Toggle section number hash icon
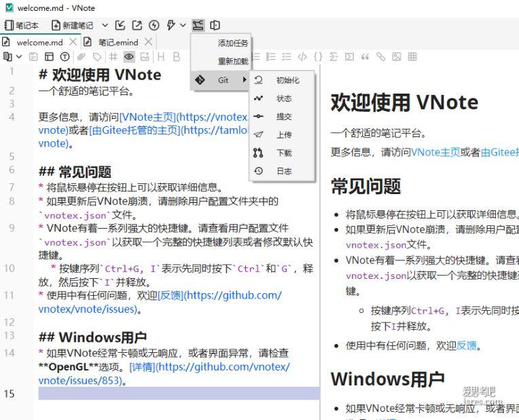Image resolution: width=519 pixels, height=420 pixels. pyautogui.click(x=113, y=57)
